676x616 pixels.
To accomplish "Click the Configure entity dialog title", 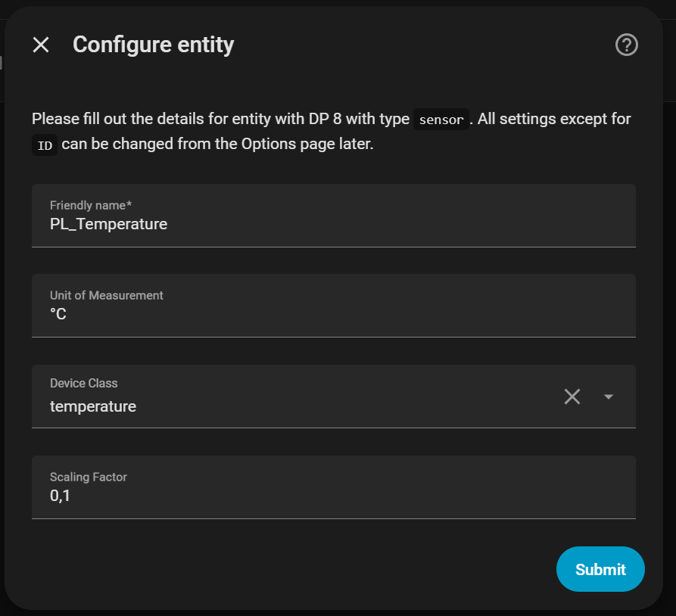I will pyautogui.click(x=153, y=45).
